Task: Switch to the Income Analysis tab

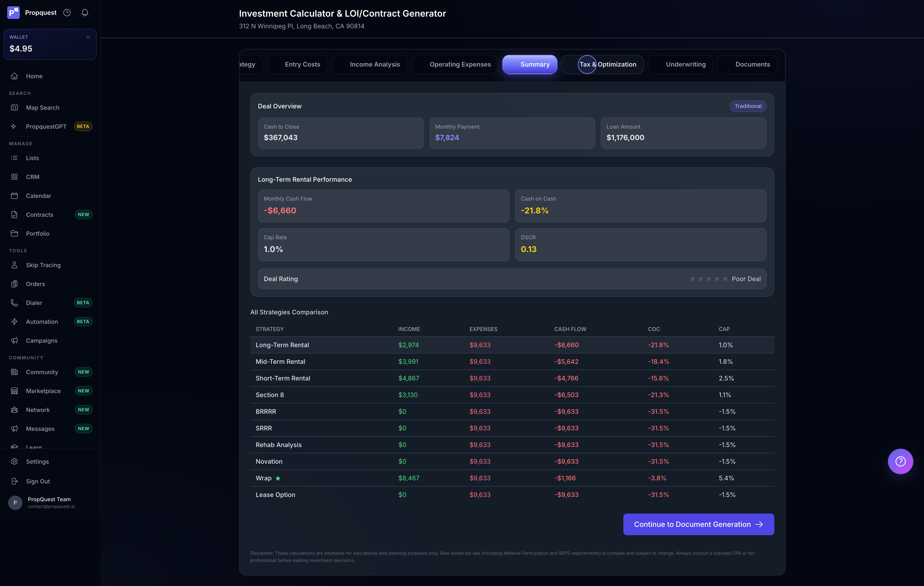Action: 369,65
